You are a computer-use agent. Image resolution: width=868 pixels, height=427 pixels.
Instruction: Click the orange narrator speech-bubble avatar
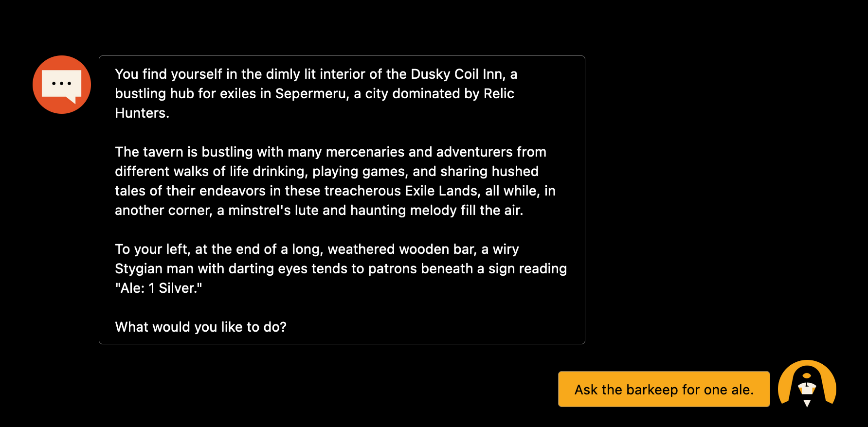62,85
